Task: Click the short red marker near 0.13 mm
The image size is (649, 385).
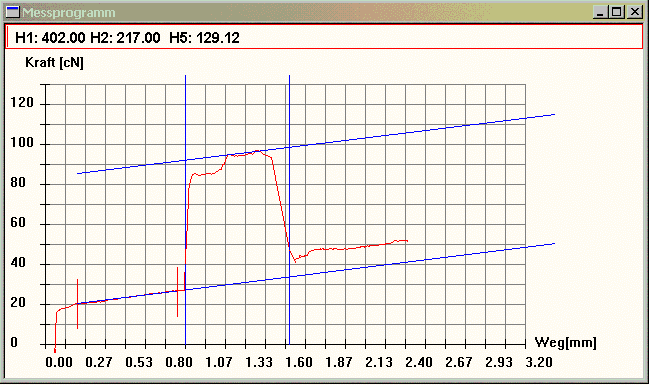Action: click(77, 304)
